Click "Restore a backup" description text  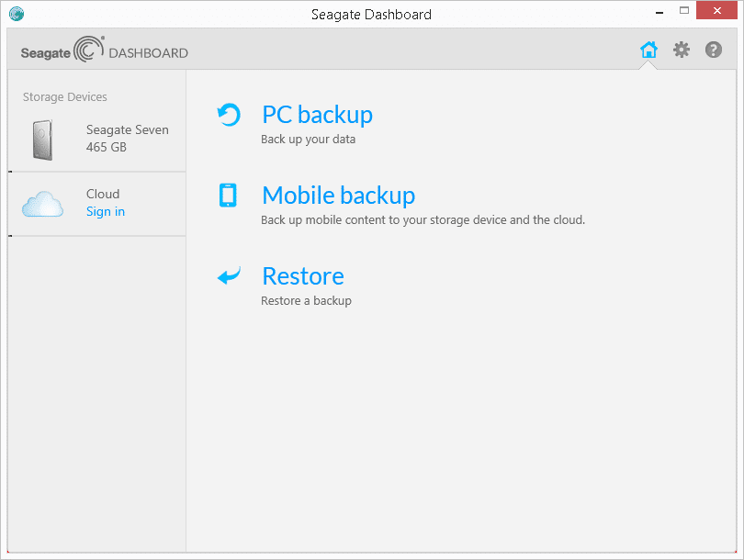click(x=306, y=300)
